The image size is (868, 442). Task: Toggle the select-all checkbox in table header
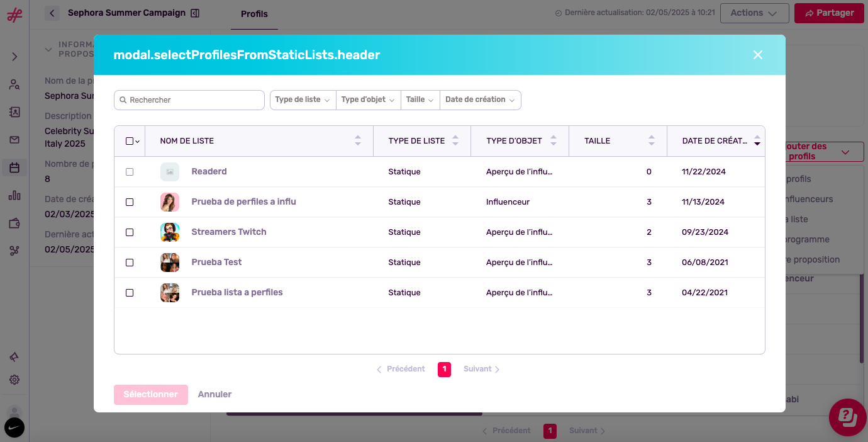[130, 141]
